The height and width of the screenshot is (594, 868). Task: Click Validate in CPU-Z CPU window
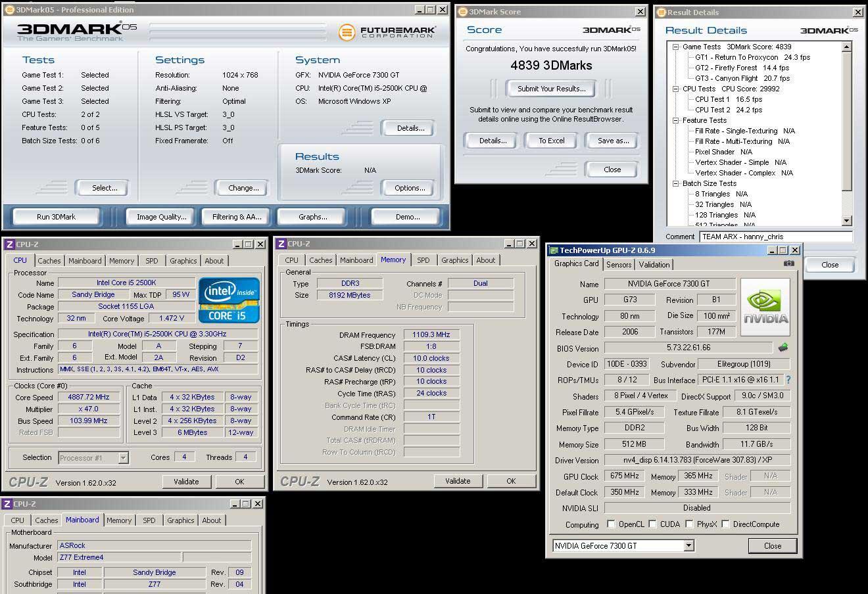coord(186,482)
